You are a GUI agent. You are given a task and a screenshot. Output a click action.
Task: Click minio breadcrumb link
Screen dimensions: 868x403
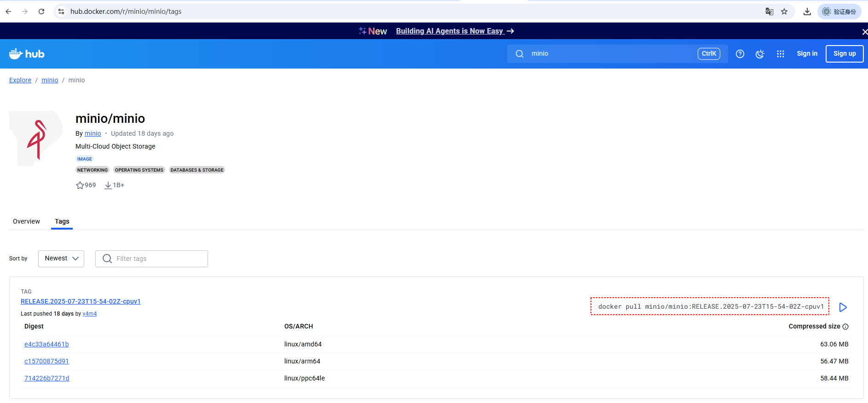click(50, 80)
